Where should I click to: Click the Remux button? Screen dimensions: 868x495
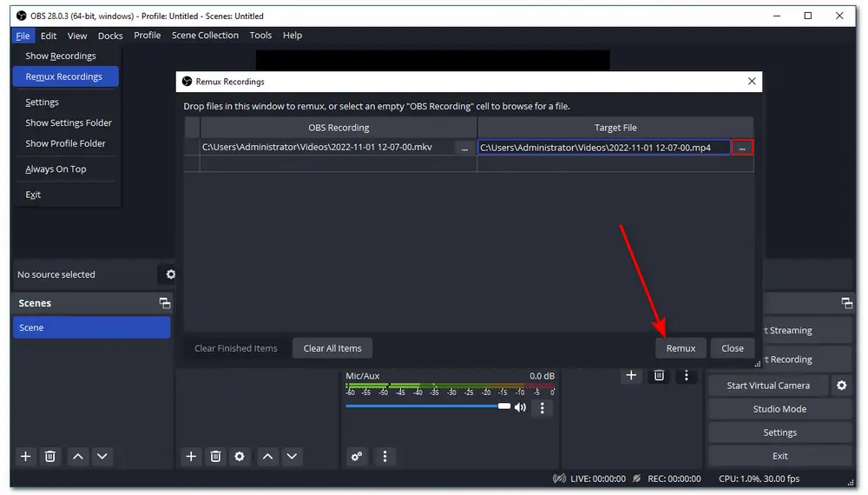click(x=681, y=348)
